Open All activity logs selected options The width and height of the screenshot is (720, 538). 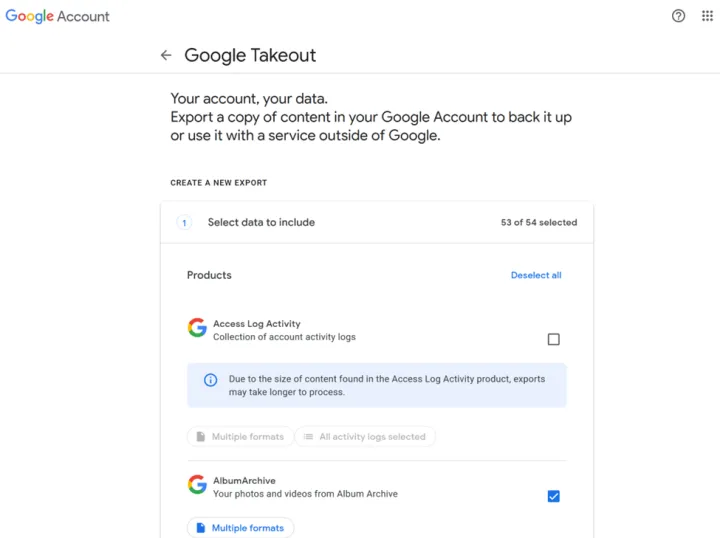click(365, 437)
